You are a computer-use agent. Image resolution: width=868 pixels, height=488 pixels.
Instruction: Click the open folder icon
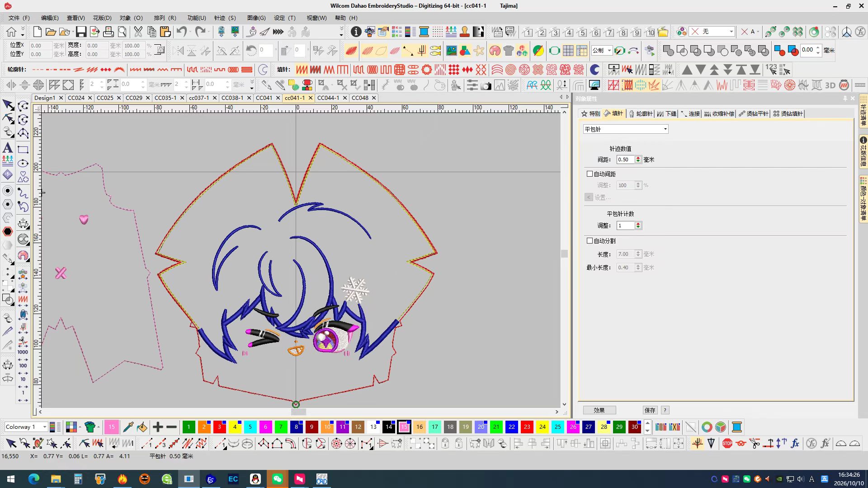point(51,32)
